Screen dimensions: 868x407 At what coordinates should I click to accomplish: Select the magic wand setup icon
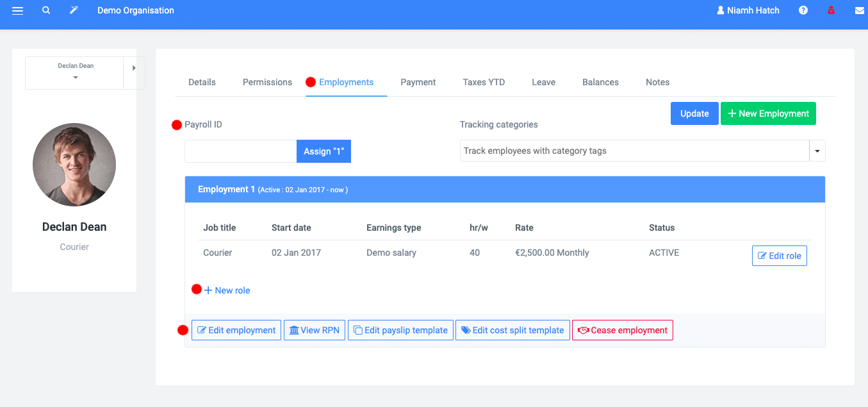[x=74, y=10]
